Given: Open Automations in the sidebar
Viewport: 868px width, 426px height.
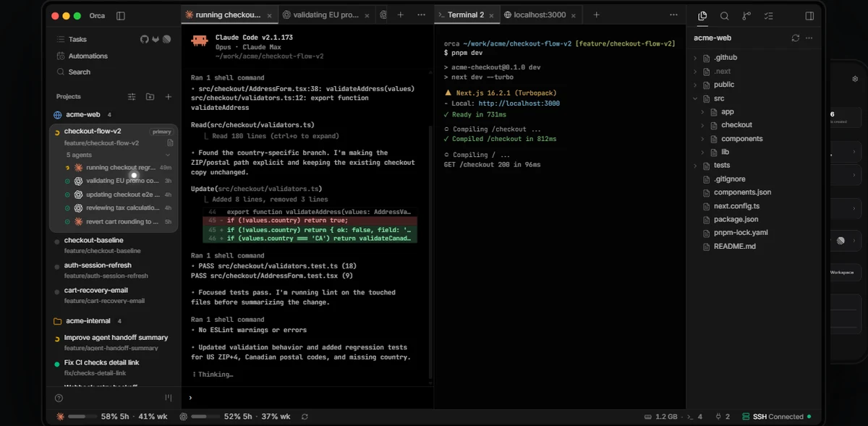Looking at the screenshot, I should pos(88,56).
